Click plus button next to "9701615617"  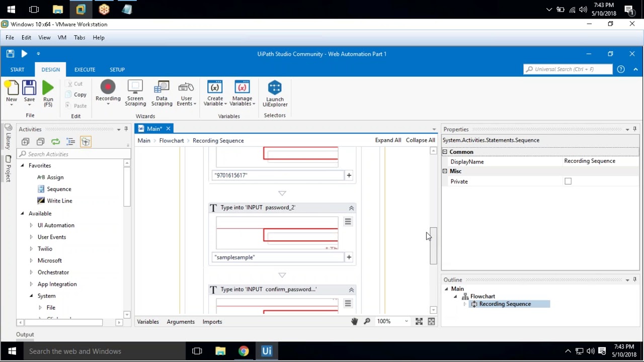(x=349, y=175)
